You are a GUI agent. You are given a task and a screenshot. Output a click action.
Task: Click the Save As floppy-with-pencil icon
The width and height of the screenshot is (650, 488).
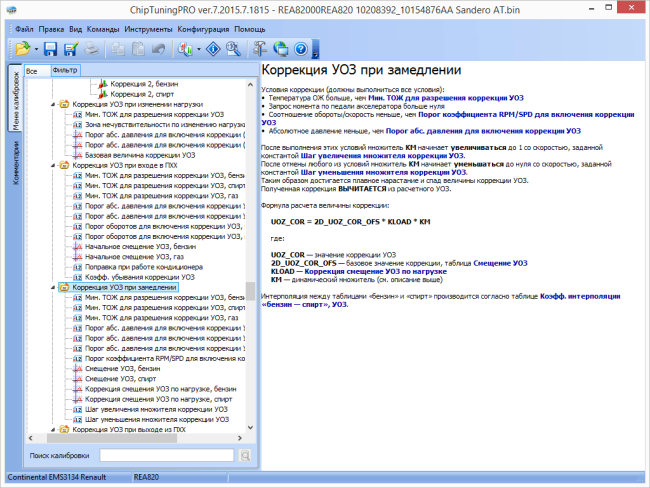tap(71, 49)
